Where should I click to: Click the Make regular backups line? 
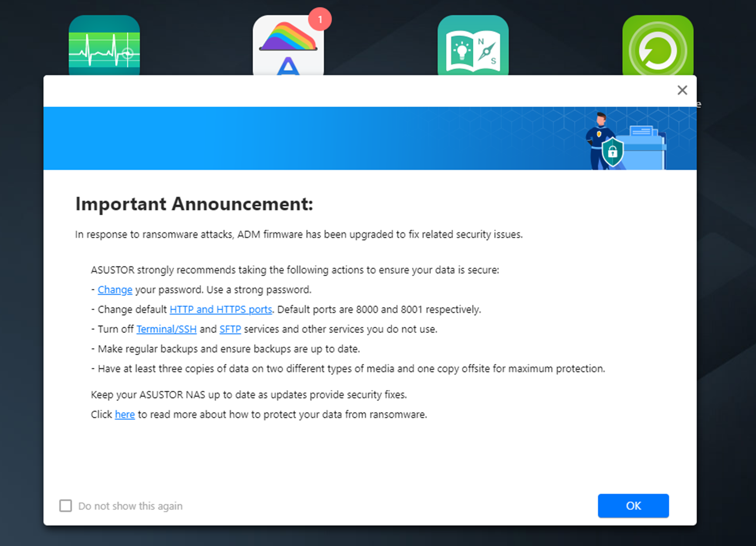point(225,349)
